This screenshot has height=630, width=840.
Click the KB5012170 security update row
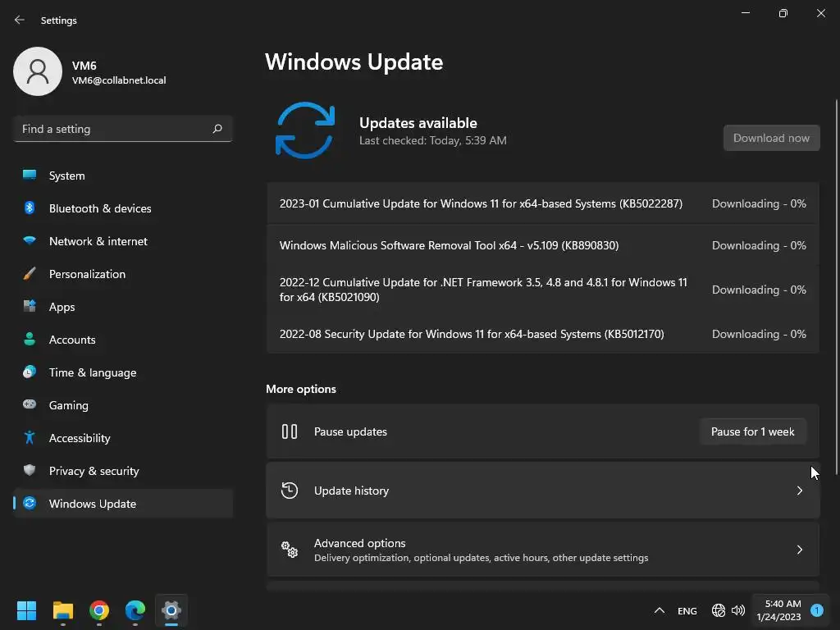pos(543,334)
